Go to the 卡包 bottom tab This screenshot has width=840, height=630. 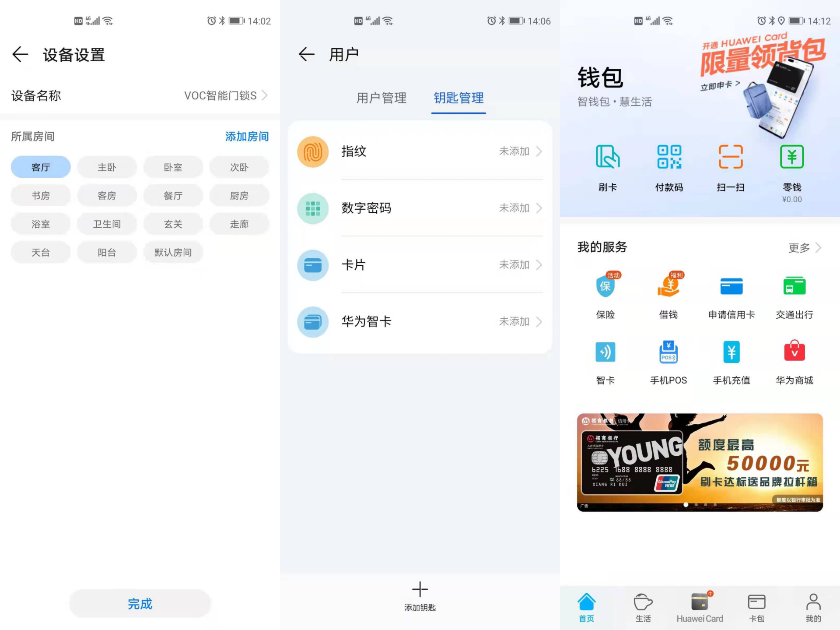point(756,608)
